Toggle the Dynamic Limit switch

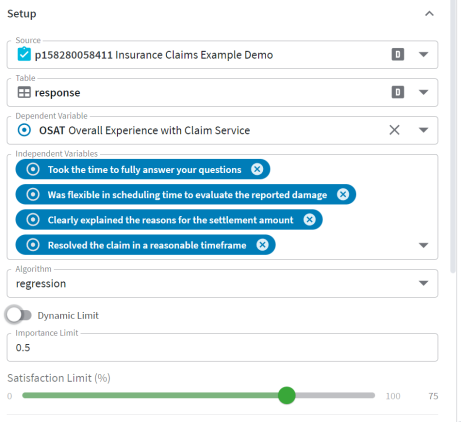19,315
